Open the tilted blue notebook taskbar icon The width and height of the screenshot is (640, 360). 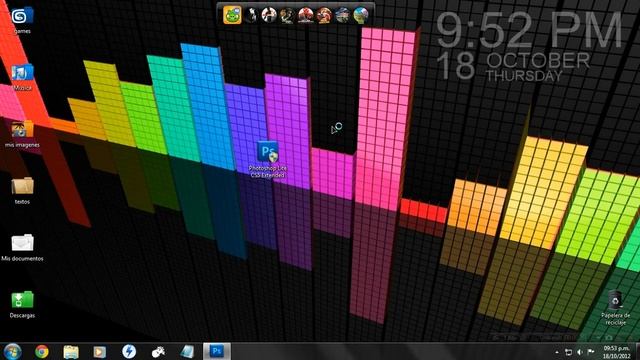(187, 351)
